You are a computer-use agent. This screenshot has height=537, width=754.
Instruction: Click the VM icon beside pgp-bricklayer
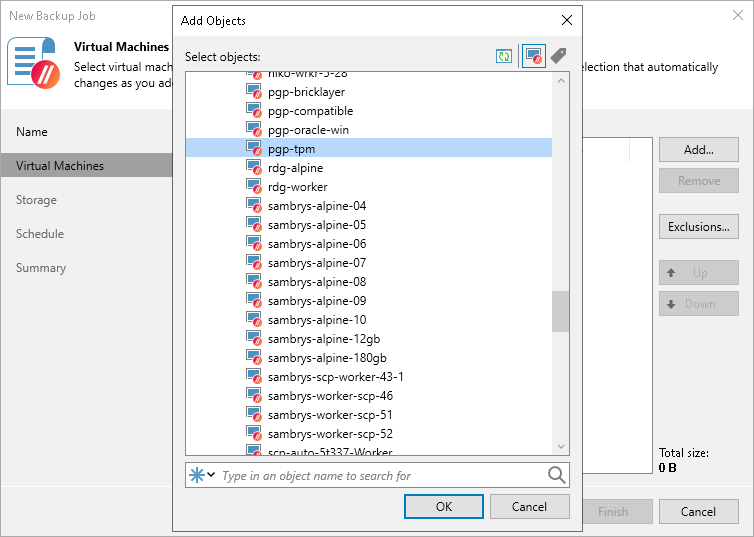tap(254, 92)
